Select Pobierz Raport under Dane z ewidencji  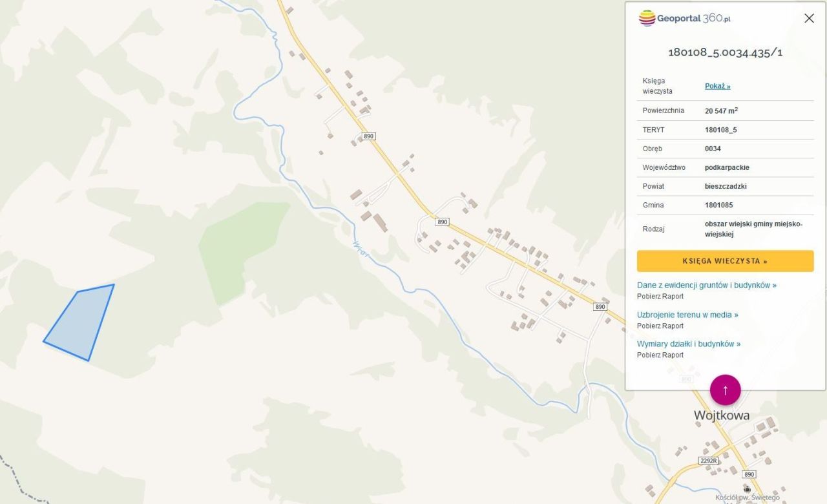click(x=660, y=297)
